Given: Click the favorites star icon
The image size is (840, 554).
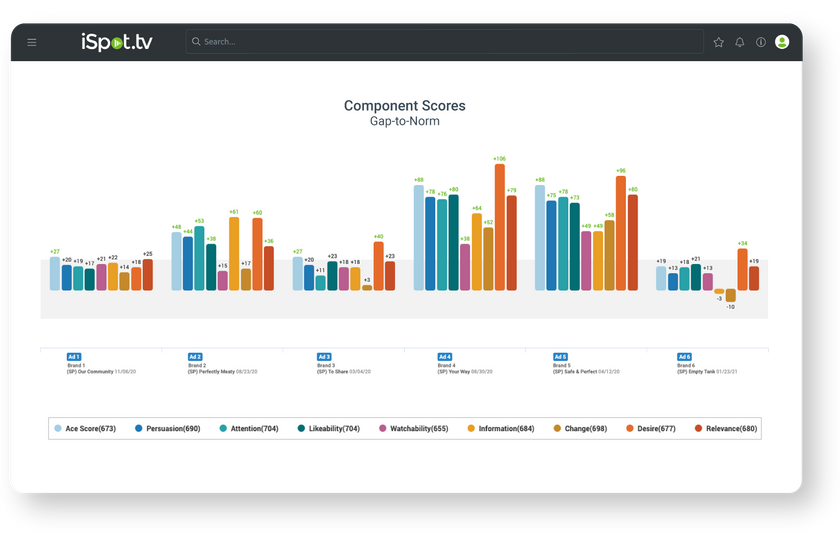Looking at the screenshot, I should [x=718, y=42].
